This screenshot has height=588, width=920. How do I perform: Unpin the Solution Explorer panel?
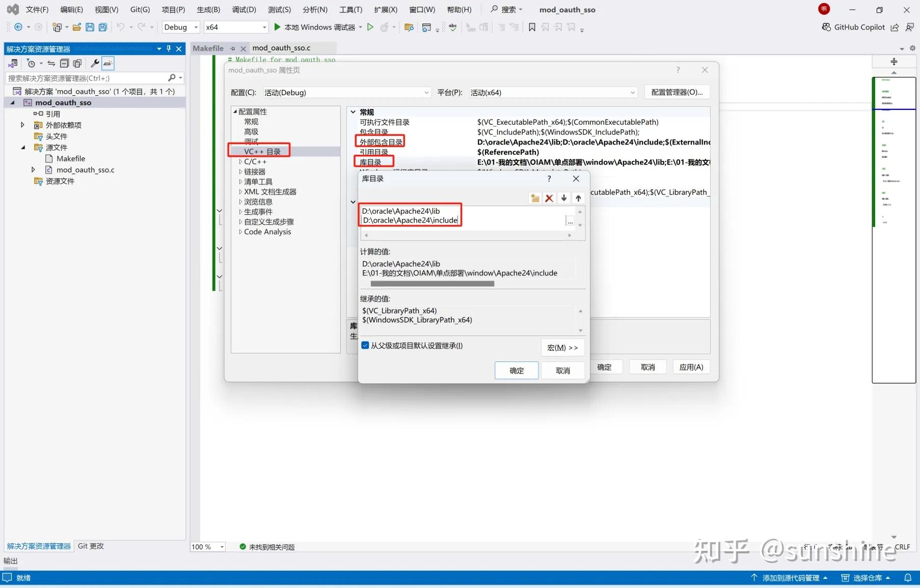168,48
